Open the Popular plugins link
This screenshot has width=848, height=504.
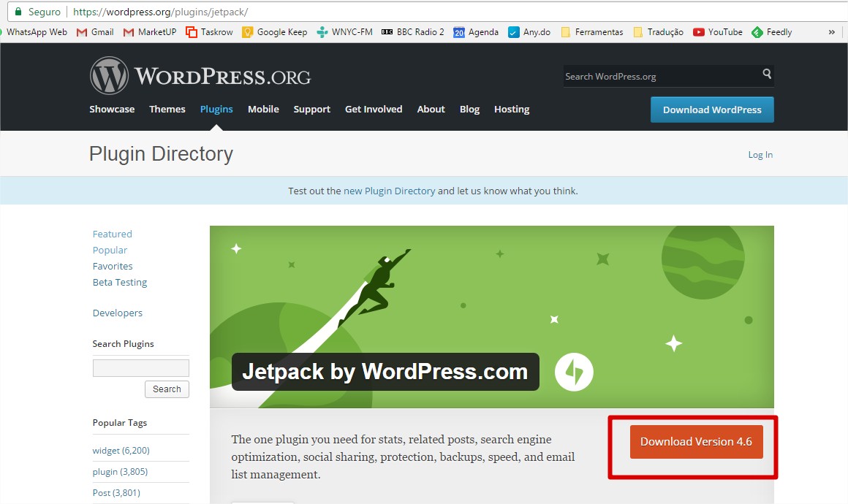[x=110, y=250]
